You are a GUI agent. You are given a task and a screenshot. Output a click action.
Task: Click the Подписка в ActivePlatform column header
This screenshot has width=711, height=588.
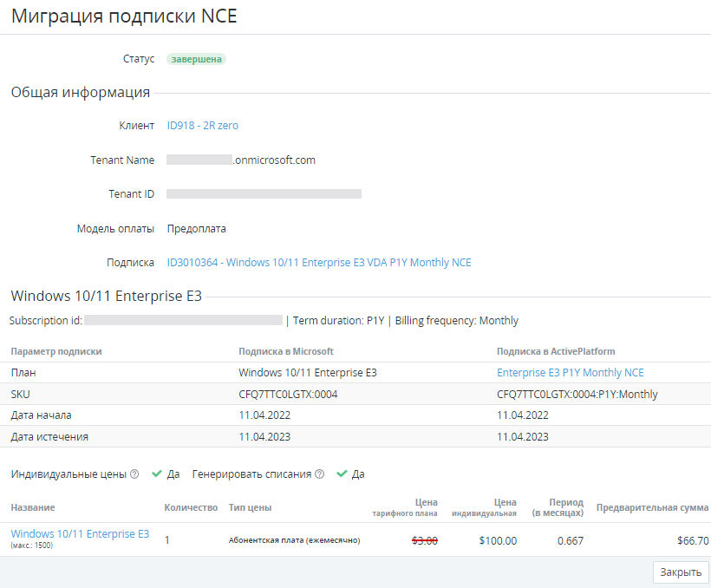point(556,351)
